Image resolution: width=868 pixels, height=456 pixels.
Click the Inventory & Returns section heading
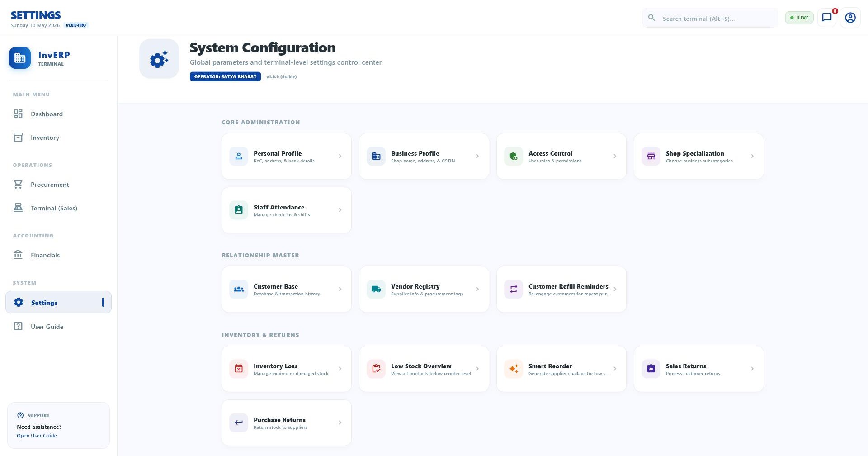coord(260,335)
